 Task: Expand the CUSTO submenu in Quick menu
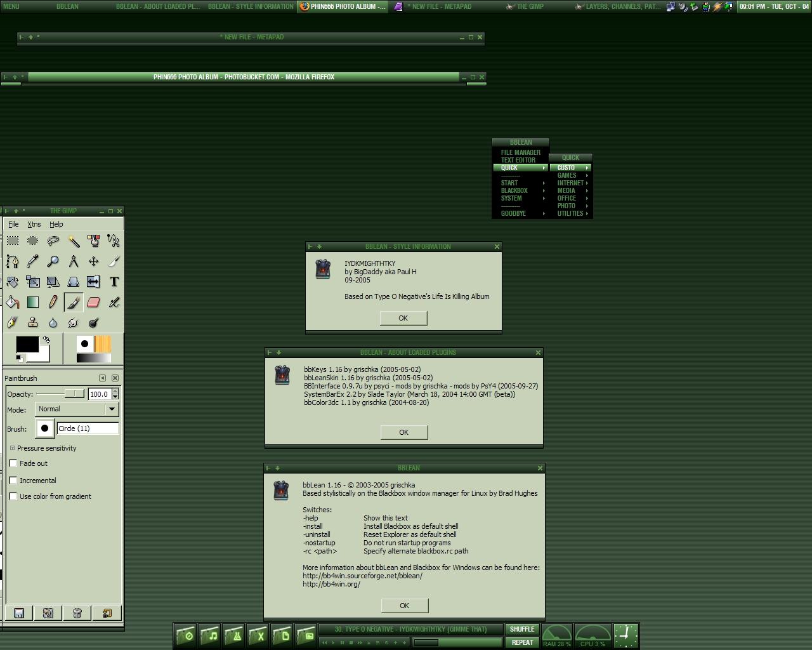pyautogui.click(x=571, y=168)
